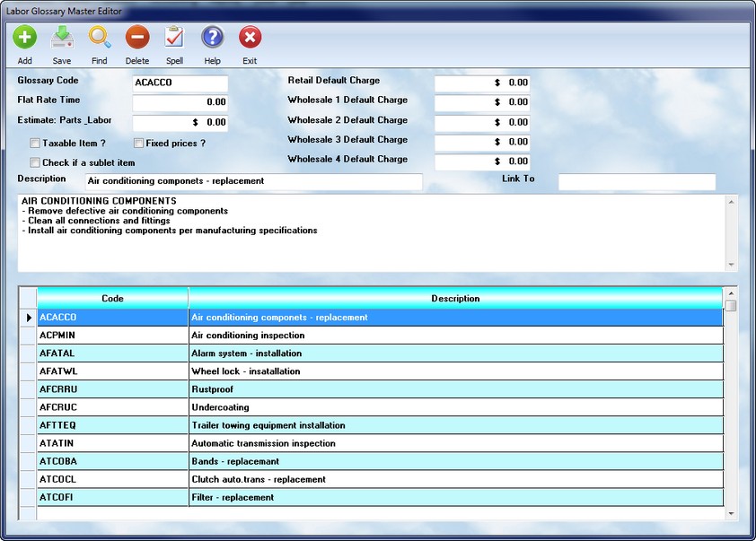Click the description notes scrollbar down arrow
This screenshot has width=756, height=541.
[x=730, y=265]
